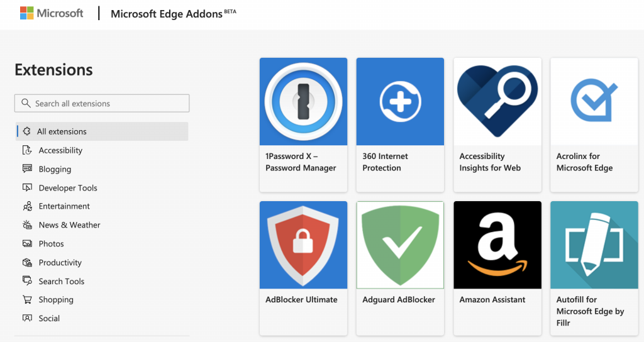The width and height of the screenshot is (644, 342).
Task: Click the AdBlocker Ultimate shield icon
Action: pyautogui.click(x=303, y=245)
